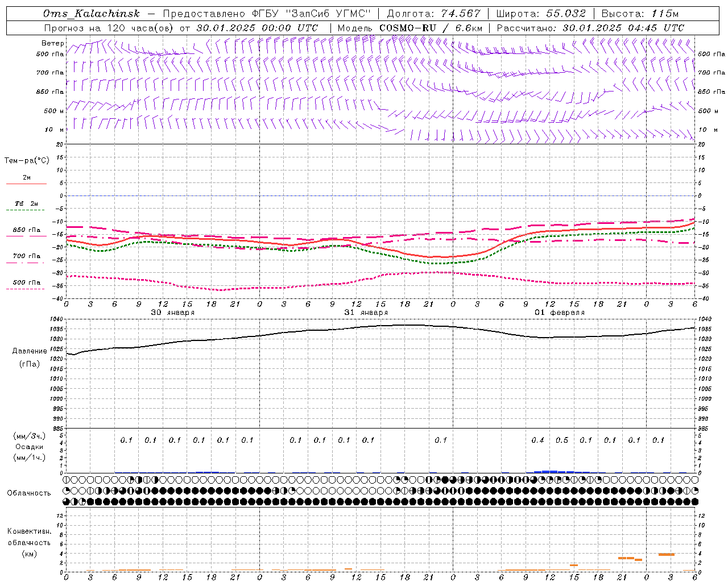The image size is (728, 582).
Task: Click the forecast header Прогноз на 120 часа(ов)
Action: click(108, 28)
